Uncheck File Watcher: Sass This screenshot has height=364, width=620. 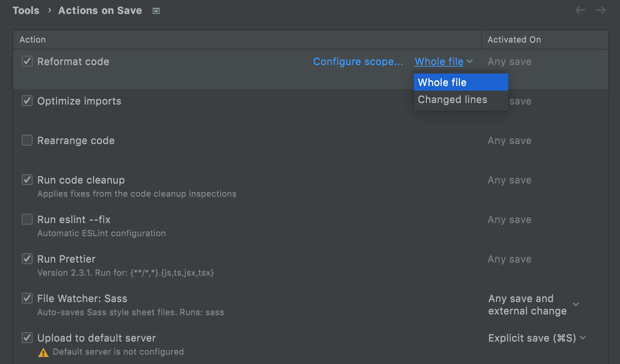coord(27,298)
